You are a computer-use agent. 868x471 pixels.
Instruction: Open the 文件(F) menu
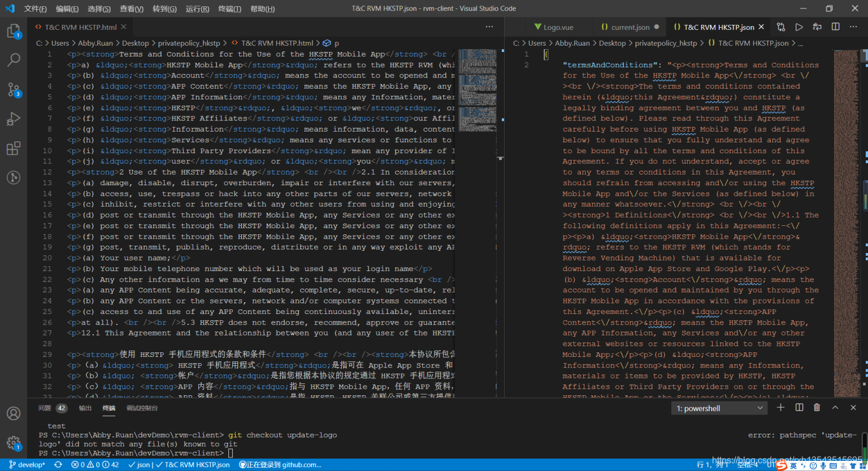[x=36, y=8]
